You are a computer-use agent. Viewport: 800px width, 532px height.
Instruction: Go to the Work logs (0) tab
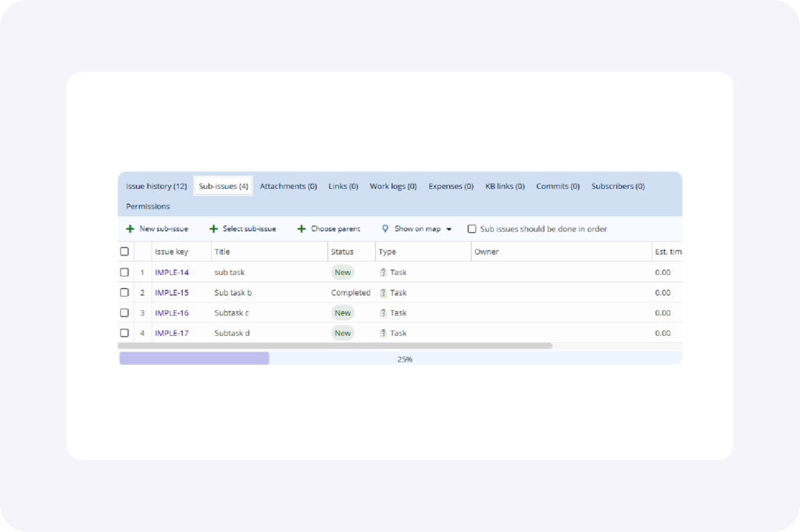pos(394,186)
